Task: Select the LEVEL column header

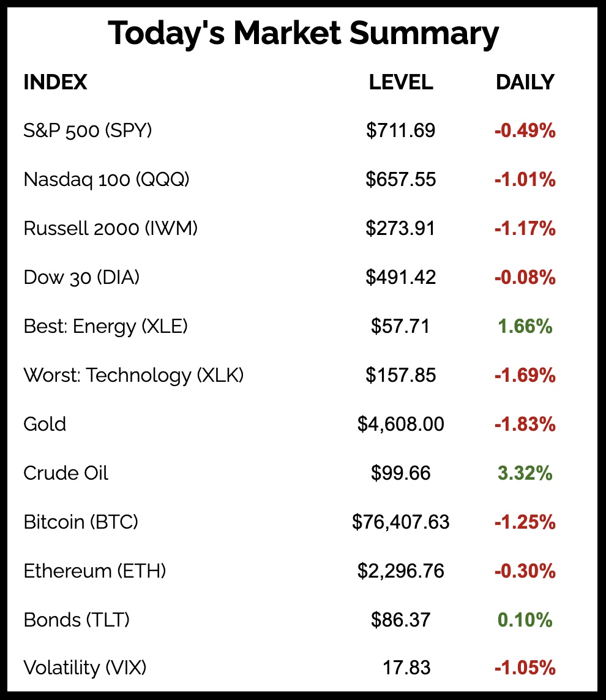Action: pos(401,82)
